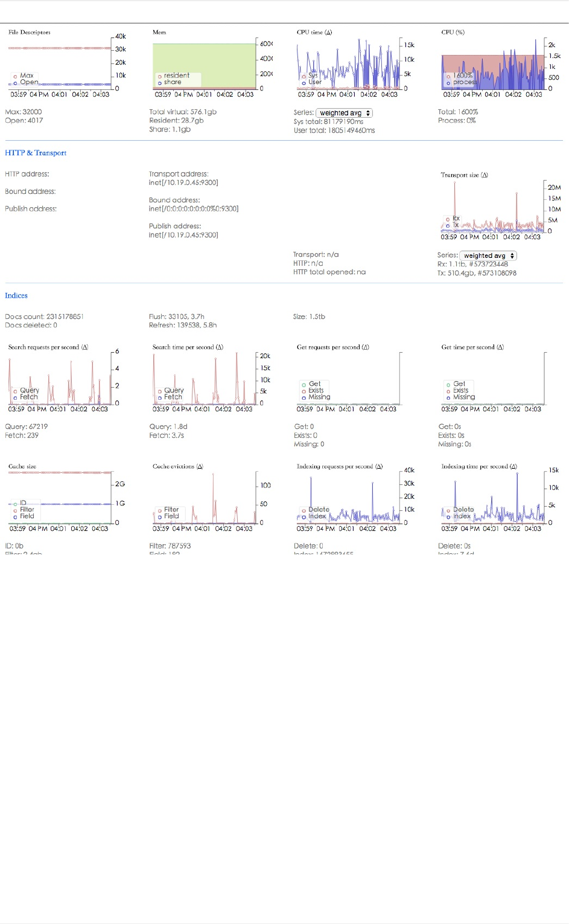Click the 'User total' milliseconds value
This screenshot has width=569, height=924.
pos(334,130)
